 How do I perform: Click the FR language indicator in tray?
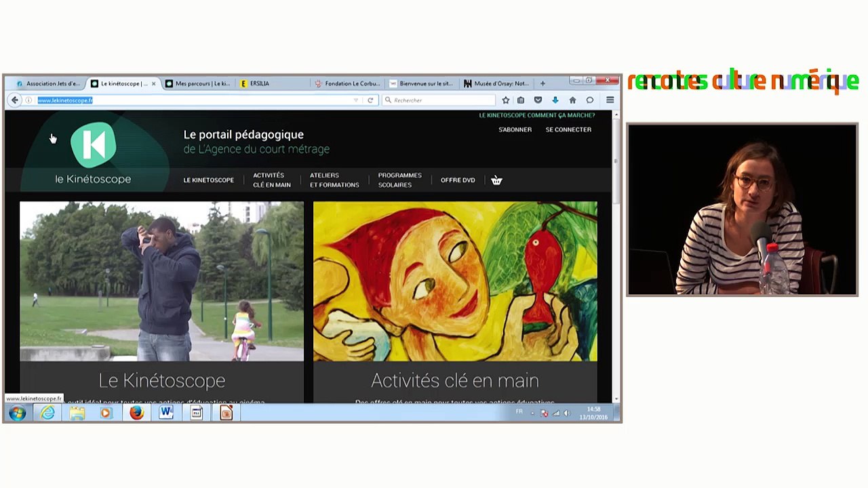pyautogui.click(x=519, y=412)
